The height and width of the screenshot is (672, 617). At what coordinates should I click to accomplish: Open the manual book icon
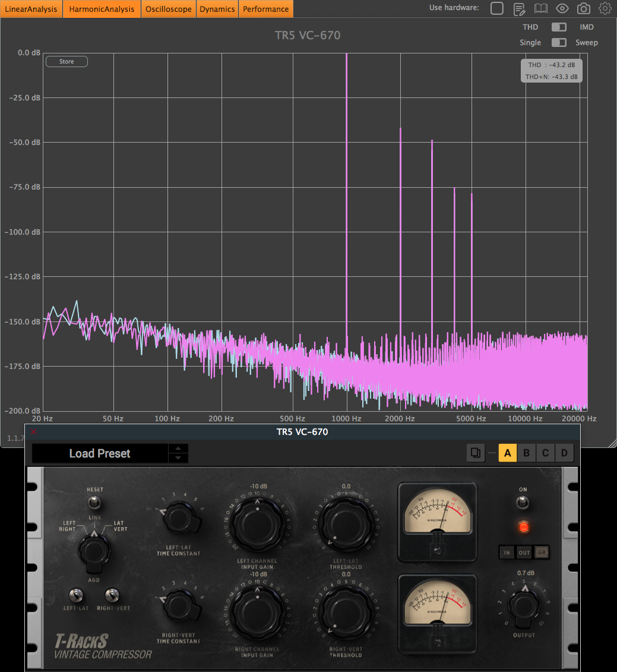(541, 8)
